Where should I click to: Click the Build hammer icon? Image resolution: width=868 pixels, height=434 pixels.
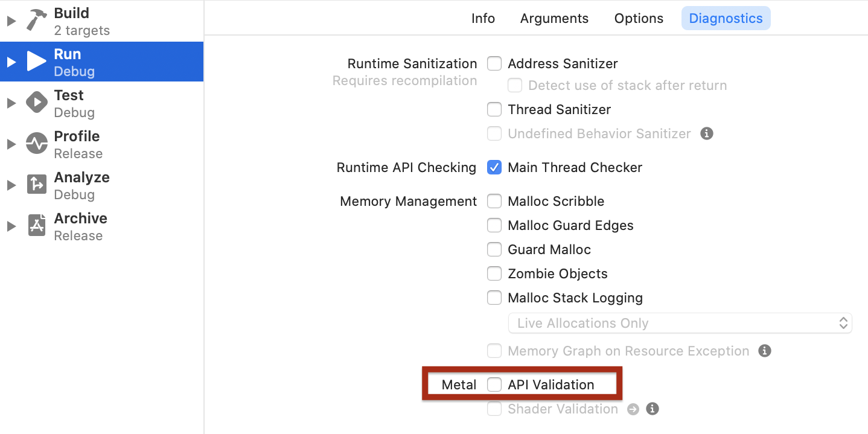click(37, 21)
